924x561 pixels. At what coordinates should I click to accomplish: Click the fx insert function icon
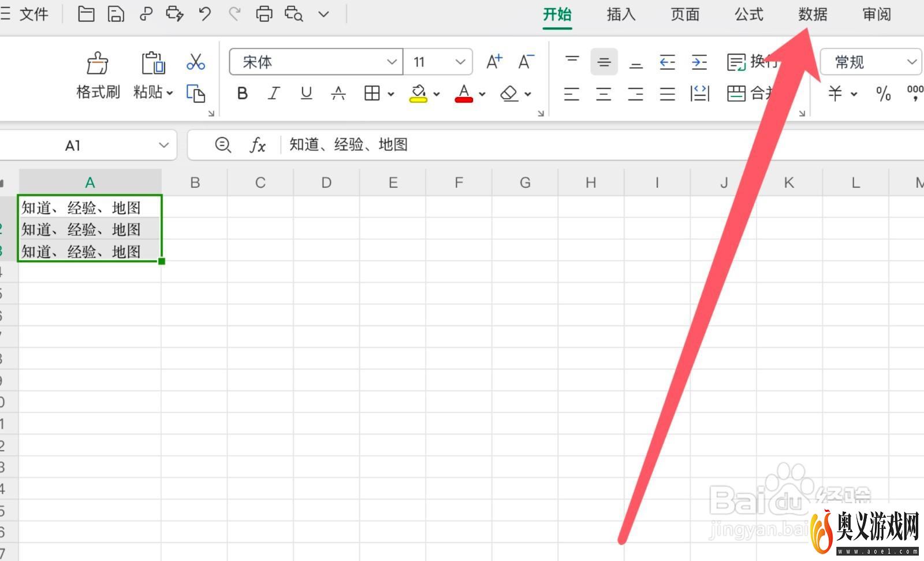258,145
